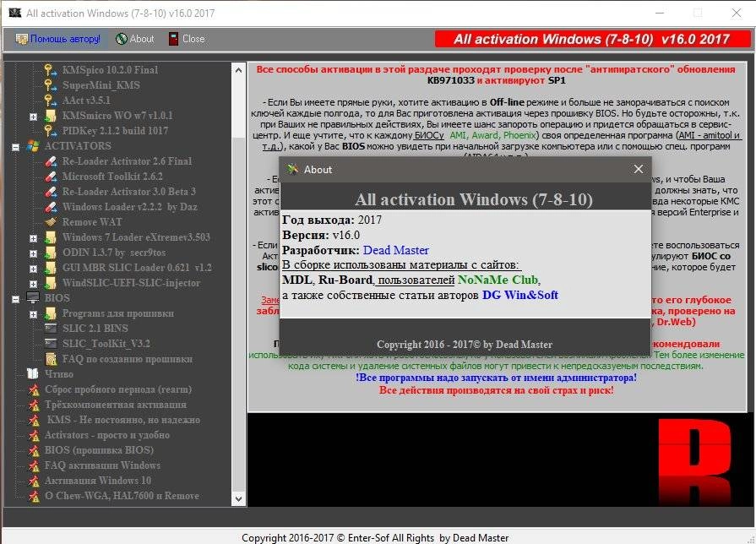Viewport: 756px width, 544px height.
Task: Click the KB971033 text in description
Action: click(450, 80)
